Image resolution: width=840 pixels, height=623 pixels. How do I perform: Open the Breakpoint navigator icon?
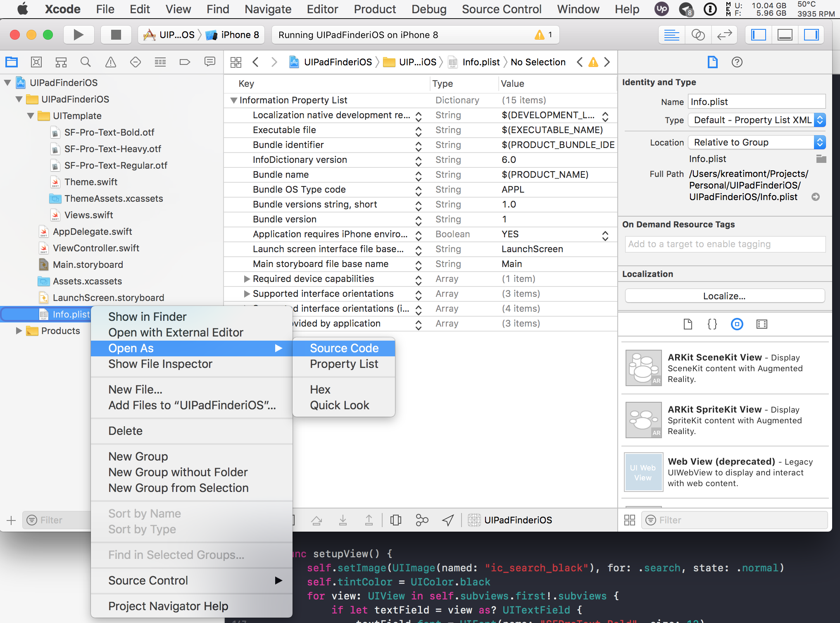tap(185, 62)
